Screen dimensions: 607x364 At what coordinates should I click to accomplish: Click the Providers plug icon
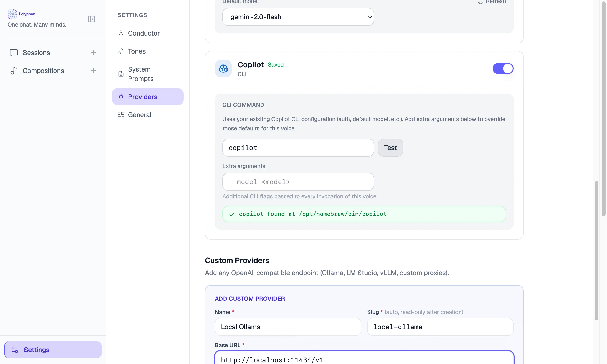121,97
